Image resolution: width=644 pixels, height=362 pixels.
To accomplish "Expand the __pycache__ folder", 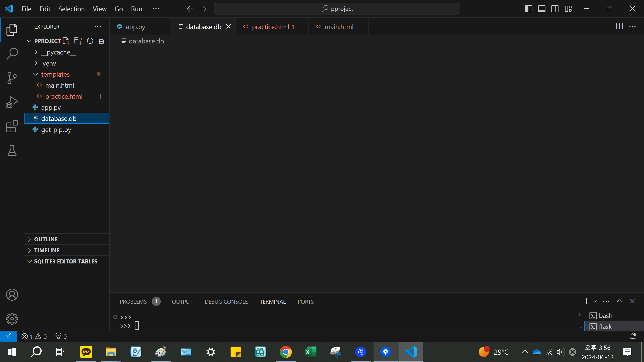I will (36, 52).
